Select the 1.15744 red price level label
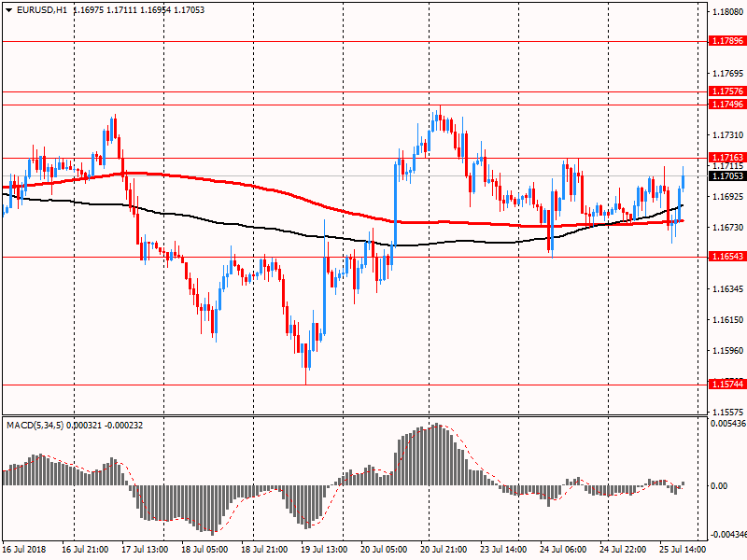747x560 pixels. 727,385
